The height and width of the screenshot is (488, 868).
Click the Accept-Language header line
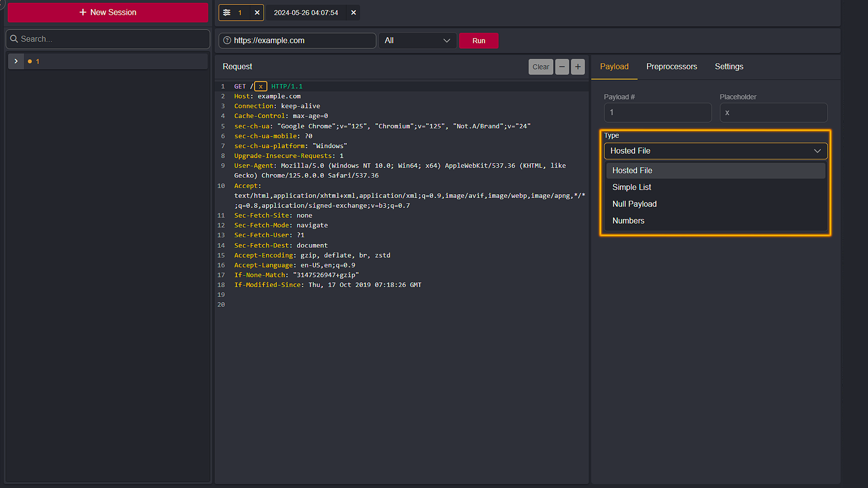[x=295, y=265]
